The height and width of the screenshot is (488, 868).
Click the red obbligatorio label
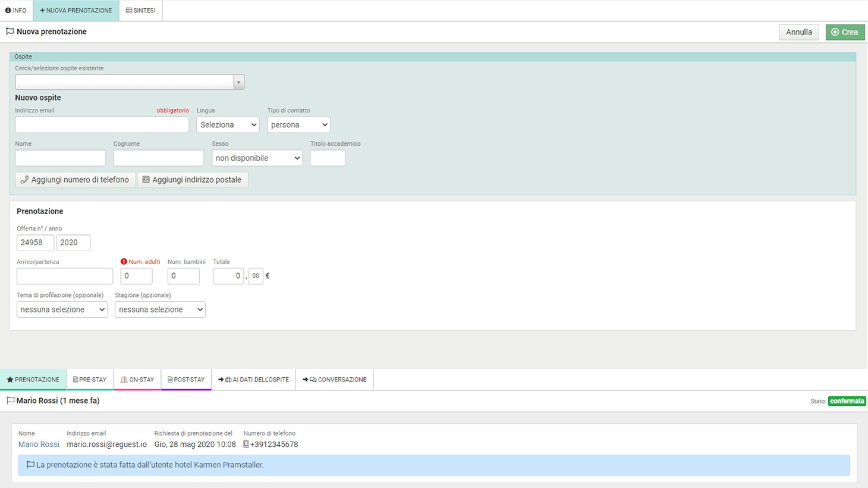(172, 111)
